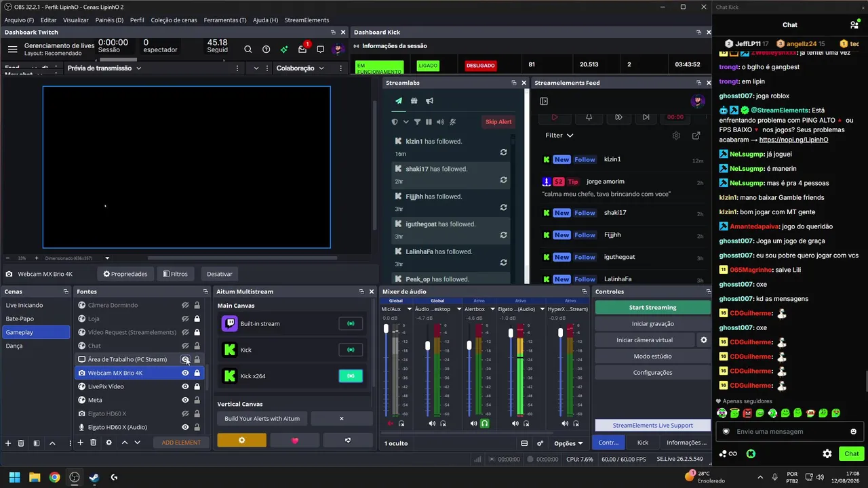Screen dimensions: 868x488
Task: Skip the current Streamlabs alert
Action: click(498, 122)
